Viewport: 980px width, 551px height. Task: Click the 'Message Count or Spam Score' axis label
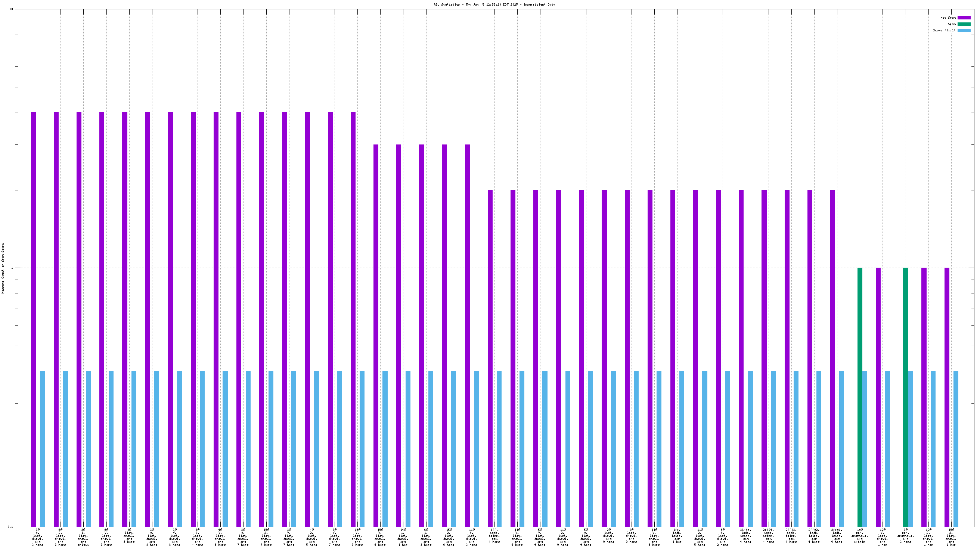3,268
